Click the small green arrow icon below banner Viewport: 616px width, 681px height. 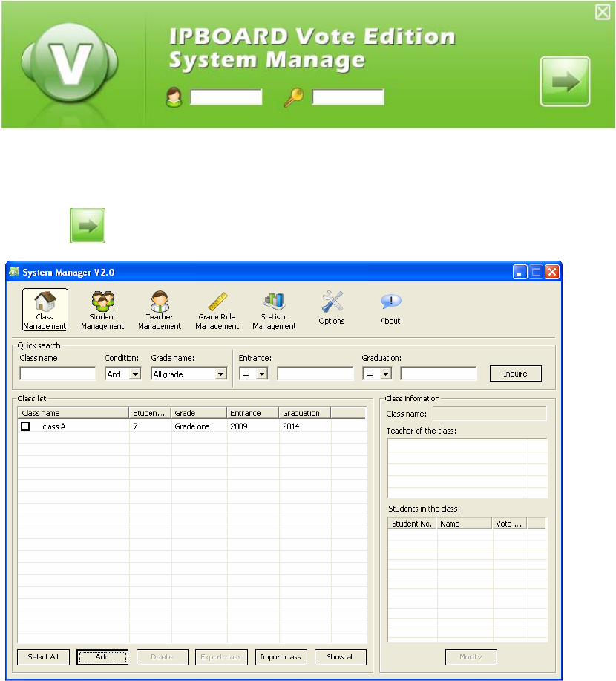[x=88, y=226]
